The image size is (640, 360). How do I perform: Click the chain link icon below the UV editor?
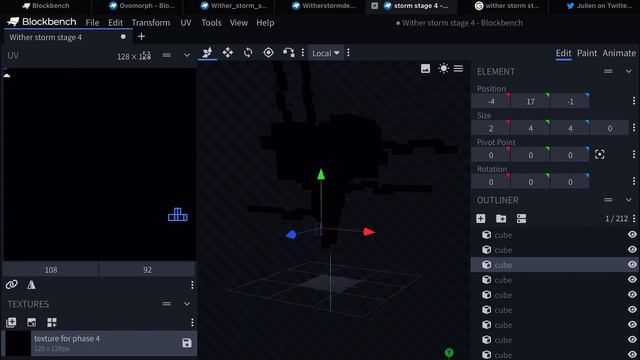tap(11, 284)
